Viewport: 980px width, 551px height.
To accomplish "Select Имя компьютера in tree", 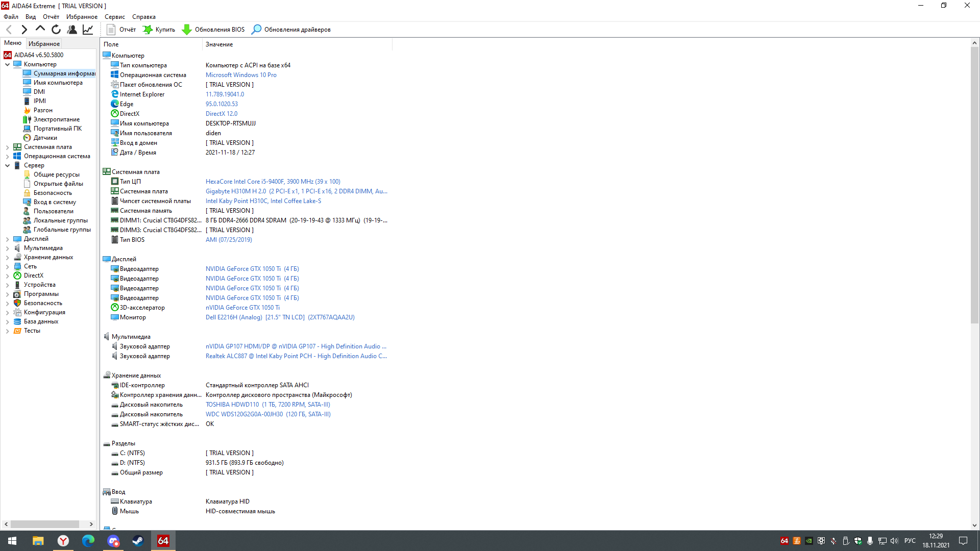I will (x=53, y=83).
